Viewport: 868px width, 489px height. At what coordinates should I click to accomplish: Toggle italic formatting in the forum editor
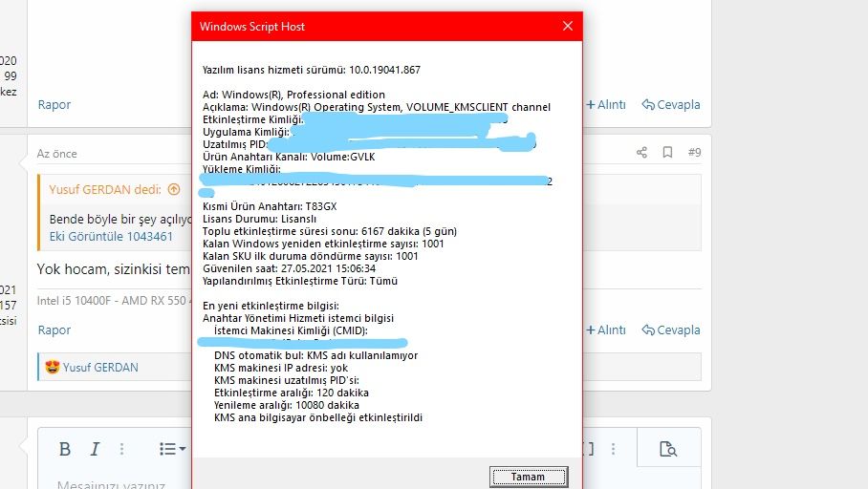click(95, 449)
